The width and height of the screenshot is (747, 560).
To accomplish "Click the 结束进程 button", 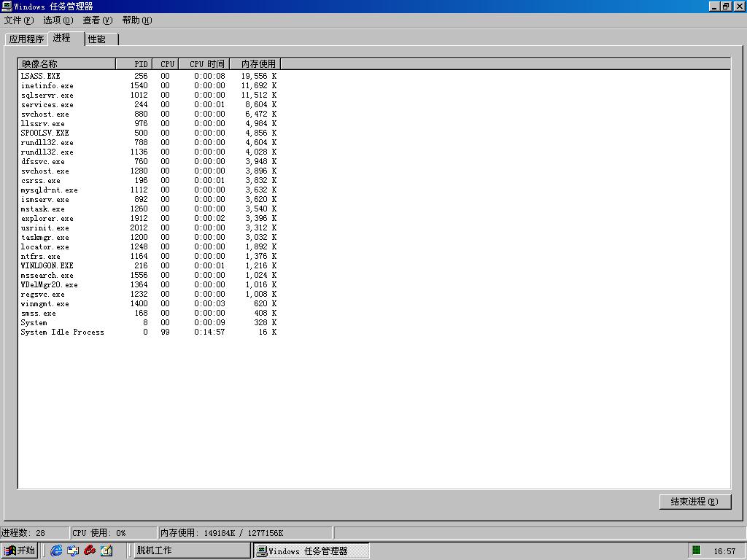I will click(694, 502).
